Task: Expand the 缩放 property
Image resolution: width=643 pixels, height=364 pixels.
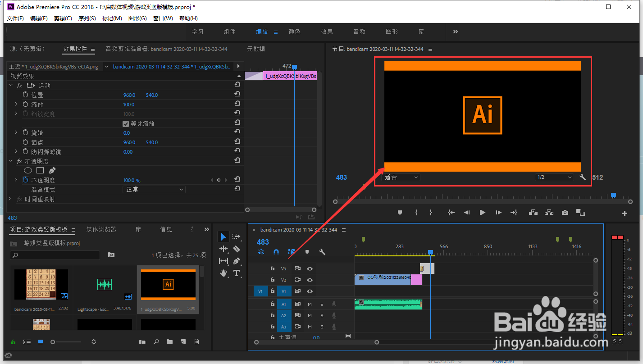Action: click(x=16, y=104)
